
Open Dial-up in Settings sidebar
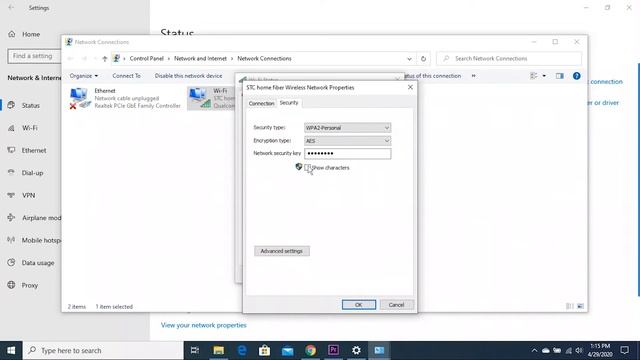[32, 173]
